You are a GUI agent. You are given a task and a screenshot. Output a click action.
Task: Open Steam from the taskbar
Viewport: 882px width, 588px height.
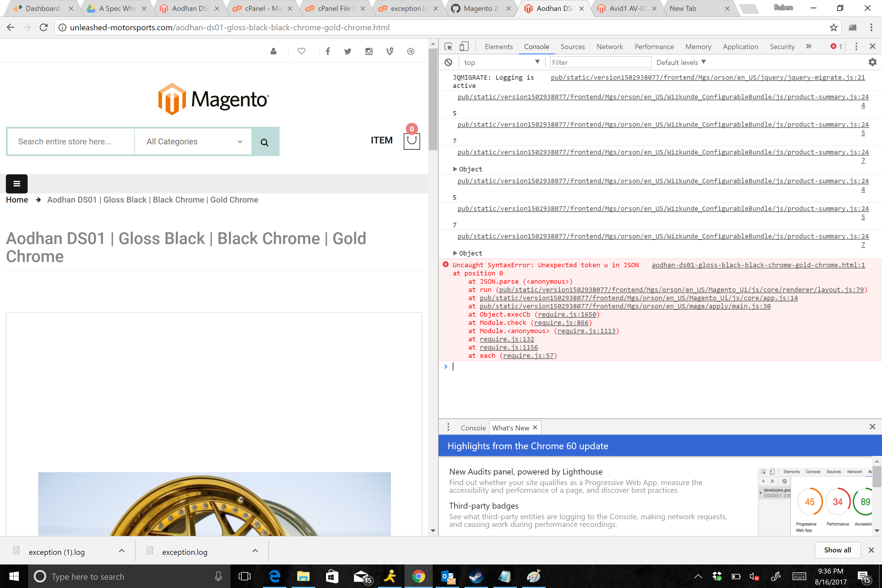pos(476,576)
